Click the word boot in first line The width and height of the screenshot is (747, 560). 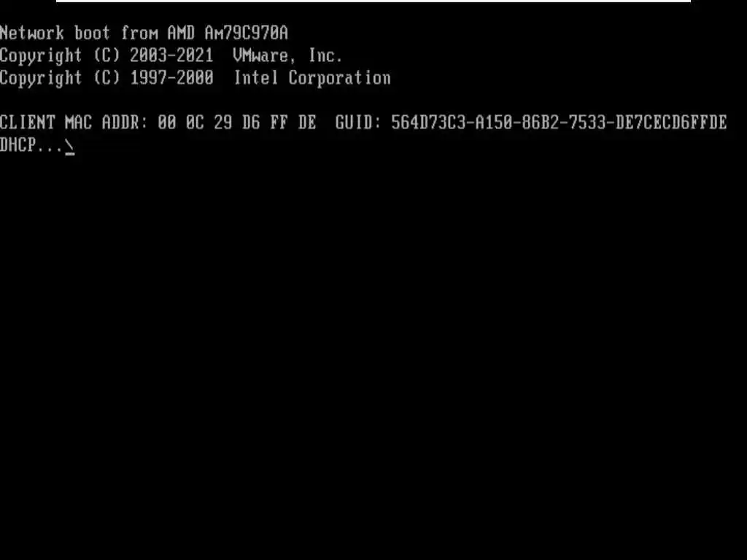coord(92,34)
